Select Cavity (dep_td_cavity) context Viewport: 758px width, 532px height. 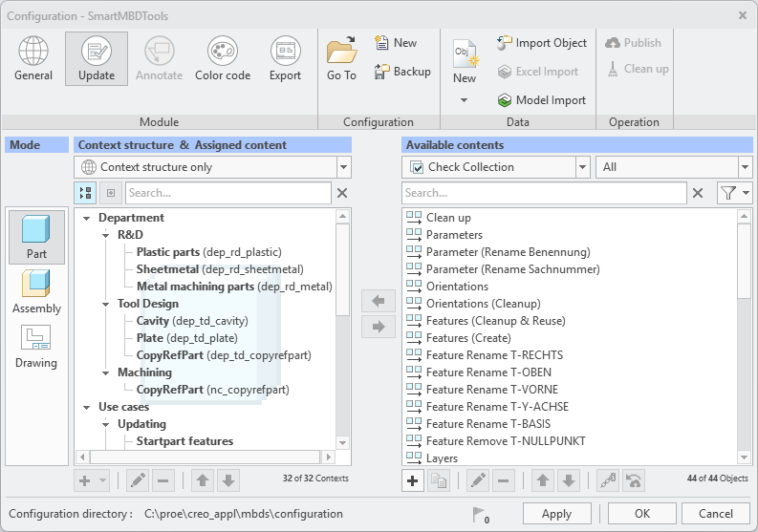[192, 321]
